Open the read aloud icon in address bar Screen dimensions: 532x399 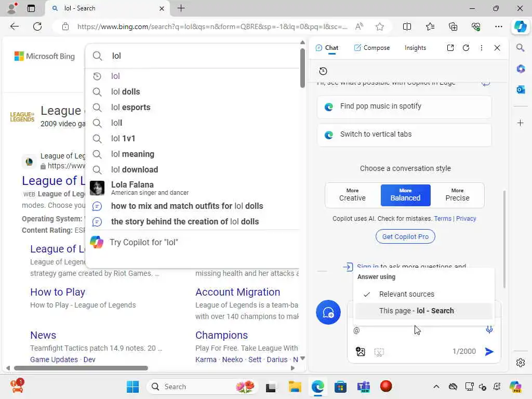coord(359,26)
